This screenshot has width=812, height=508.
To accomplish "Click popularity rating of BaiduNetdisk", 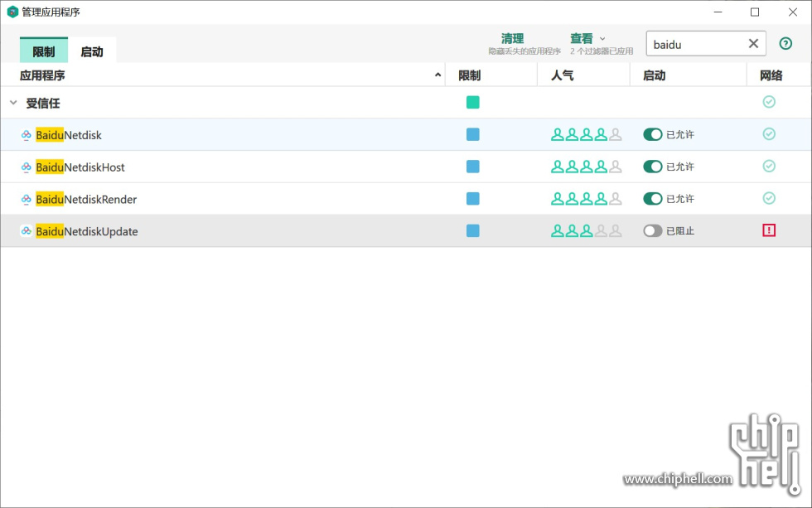I will [x=587, y=134].
